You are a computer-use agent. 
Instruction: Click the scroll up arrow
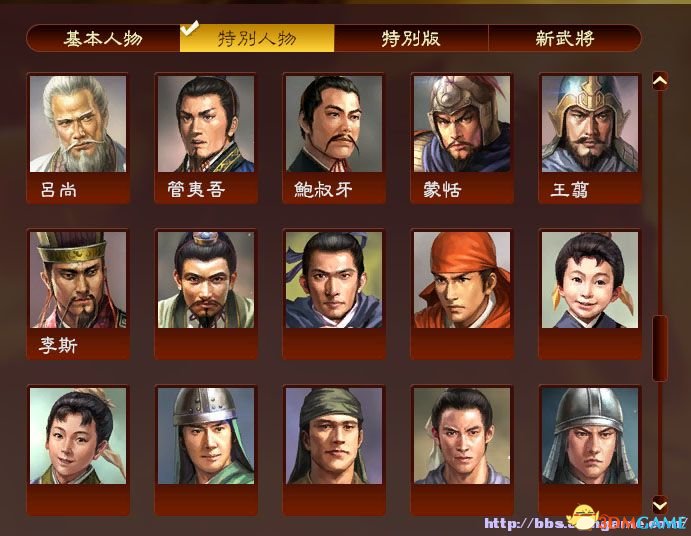pos(660,81)
